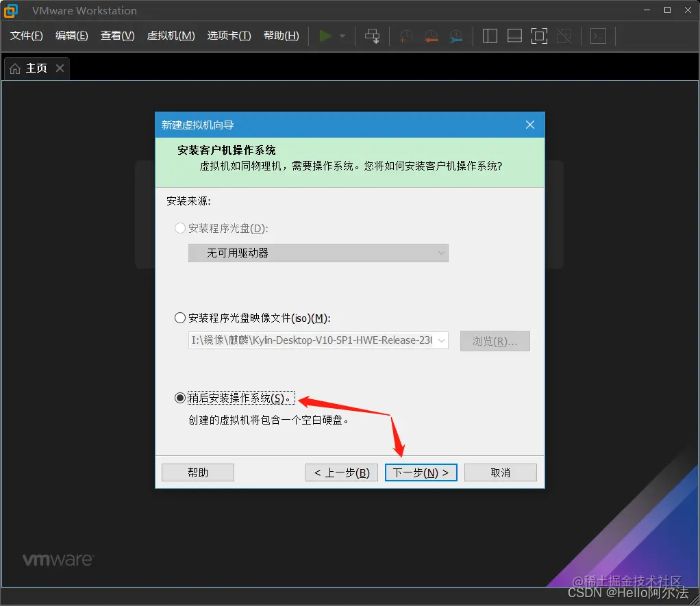Select the 安装程序光盘 radio button
The image size is (700, 606).
pyautogui.click(x=179, y=228)
